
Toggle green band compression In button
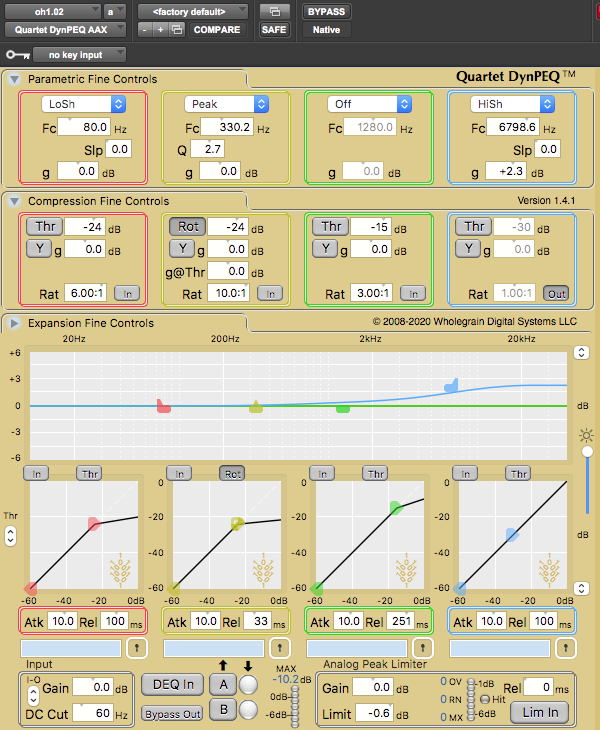[x=413, y=294]
